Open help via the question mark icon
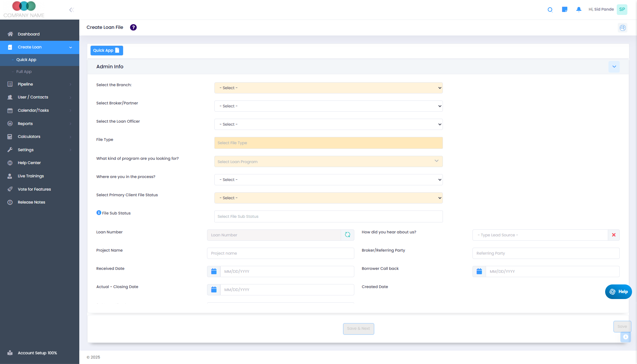Viewport: 637px width, 364px height. 133,27
